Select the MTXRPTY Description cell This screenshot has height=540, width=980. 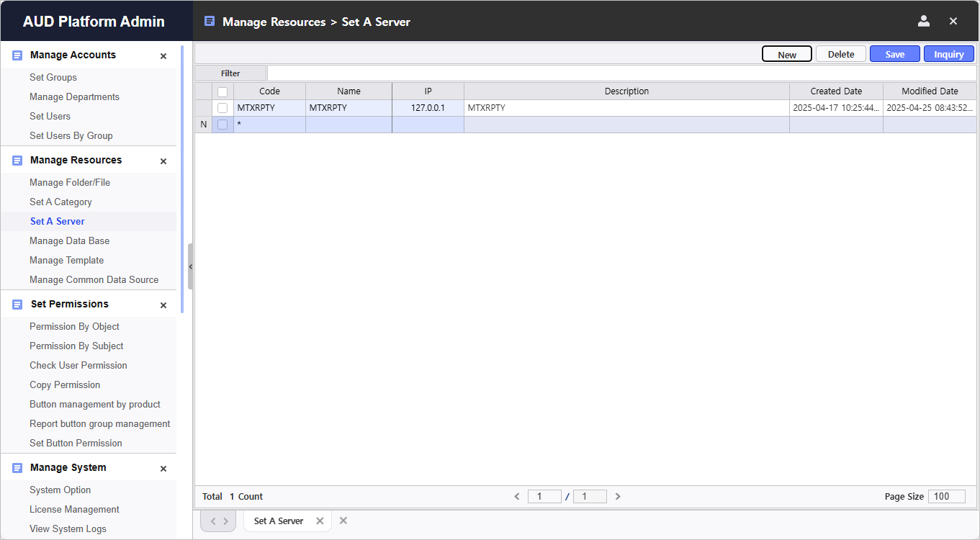coord(626,108)
